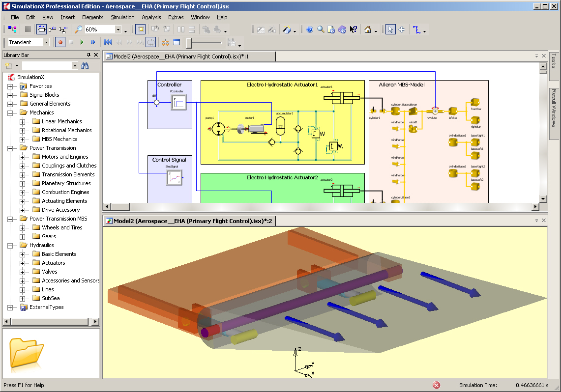Select the PController block in Controller

[178, 103]
